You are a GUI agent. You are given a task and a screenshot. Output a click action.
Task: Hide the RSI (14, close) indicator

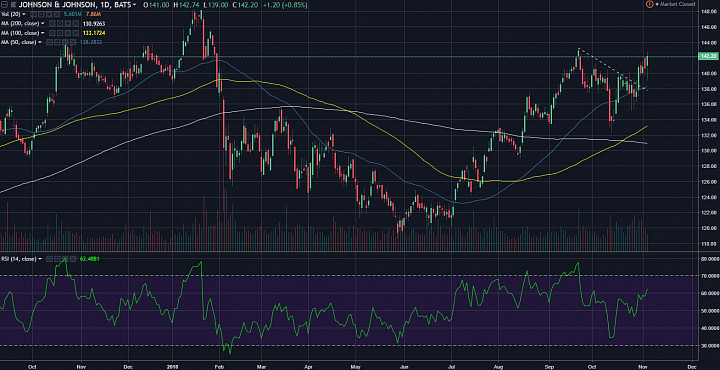[x=49, y=259]
